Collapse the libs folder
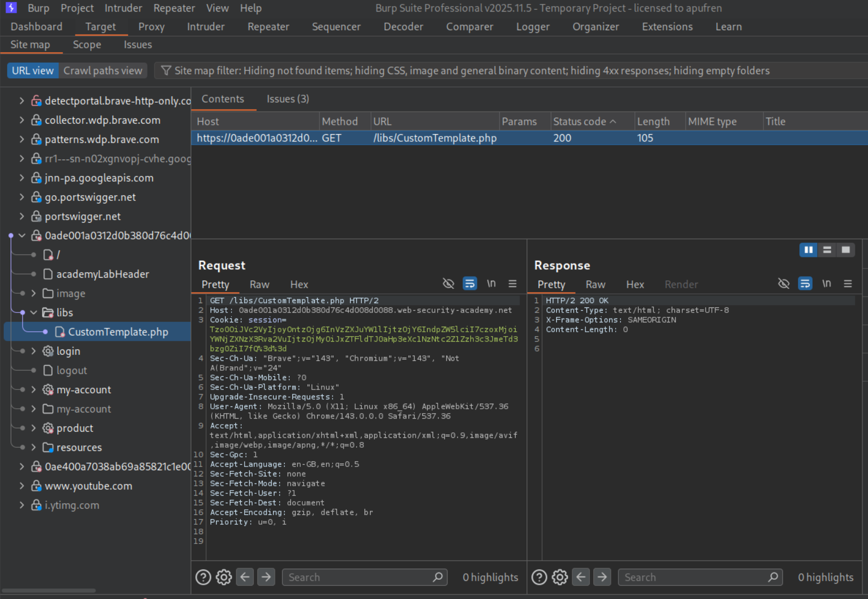Viewport: 868px width, 599px height. (x=34, y=312)
